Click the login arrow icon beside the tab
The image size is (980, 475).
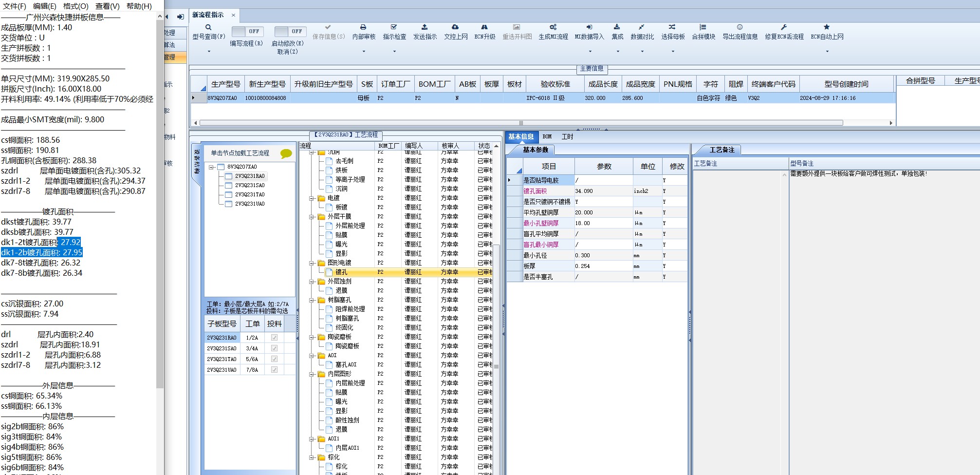pyautogui.click(x=181, y=17)
